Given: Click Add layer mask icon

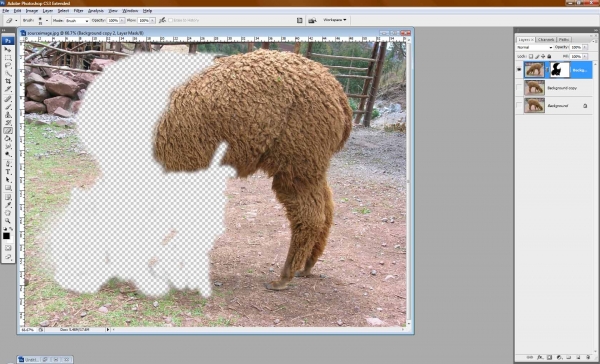Looking at the screenshot, I should click(x=549, y=357).
